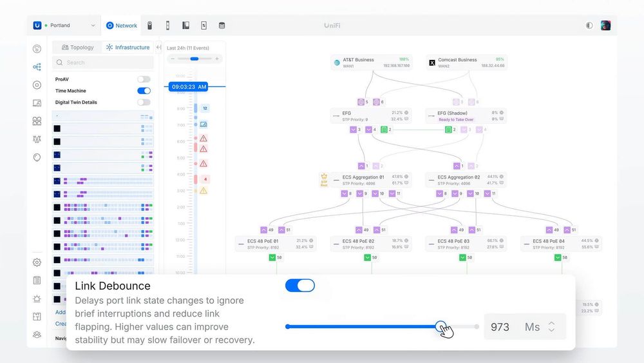Screen dimensions: 644x363
Task: Open the red event badge labeled 4
Action: 205,179
